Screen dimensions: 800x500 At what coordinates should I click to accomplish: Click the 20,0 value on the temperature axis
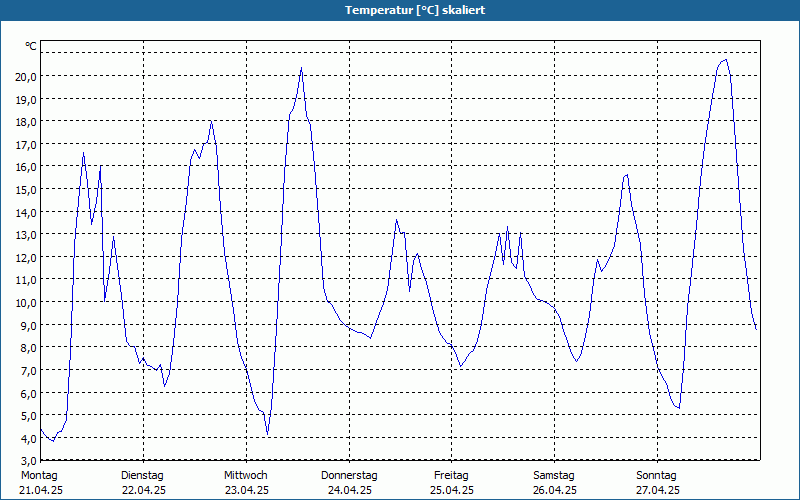click(26, 77)
